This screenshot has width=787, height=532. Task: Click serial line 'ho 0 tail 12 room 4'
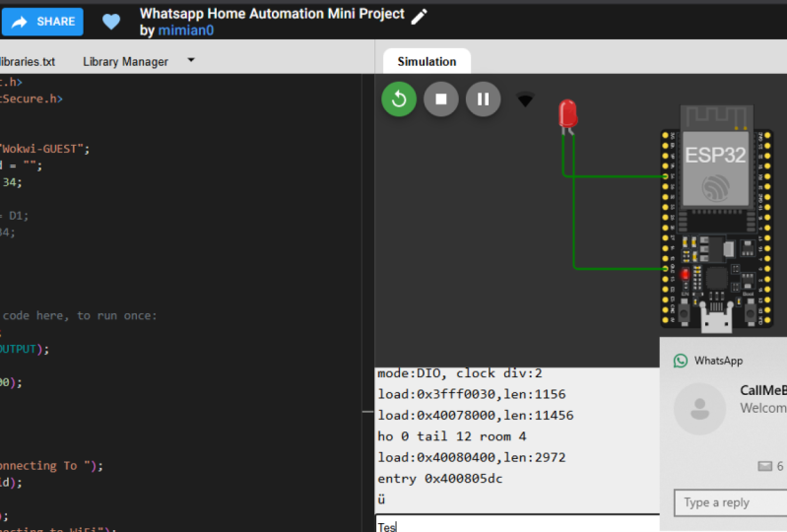click(x=452, y=436)
